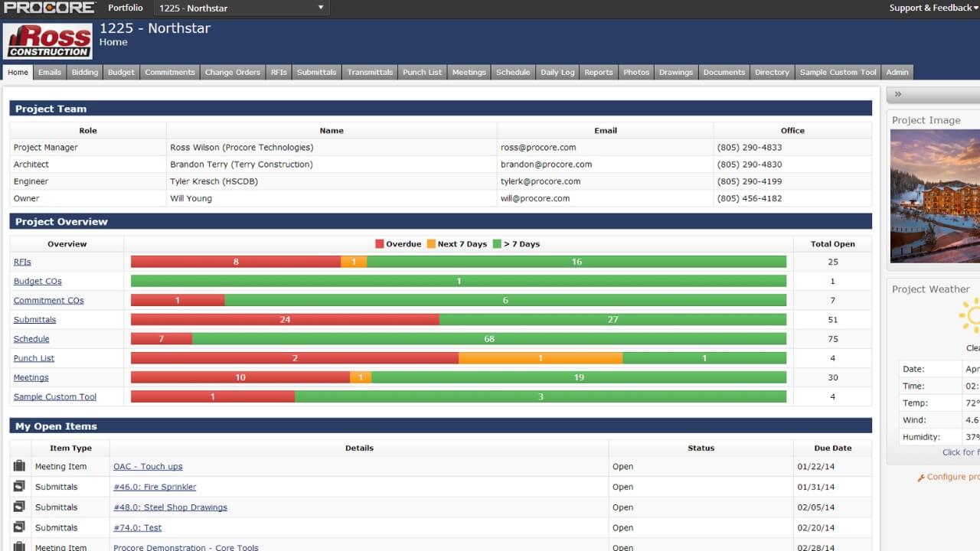Click the Procore logo
This screenshot has width=980, height=551.
coord(50,8)
